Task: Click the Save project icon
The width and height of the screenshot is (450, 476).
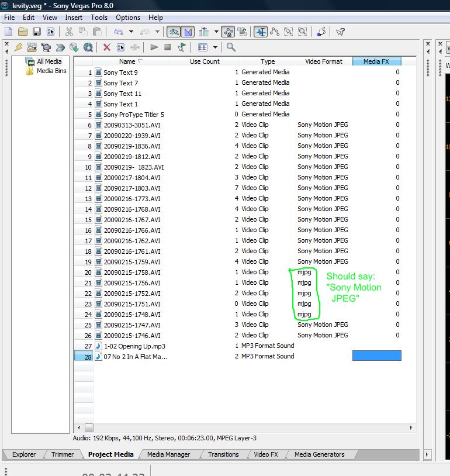Action: [x=37, y=32]
